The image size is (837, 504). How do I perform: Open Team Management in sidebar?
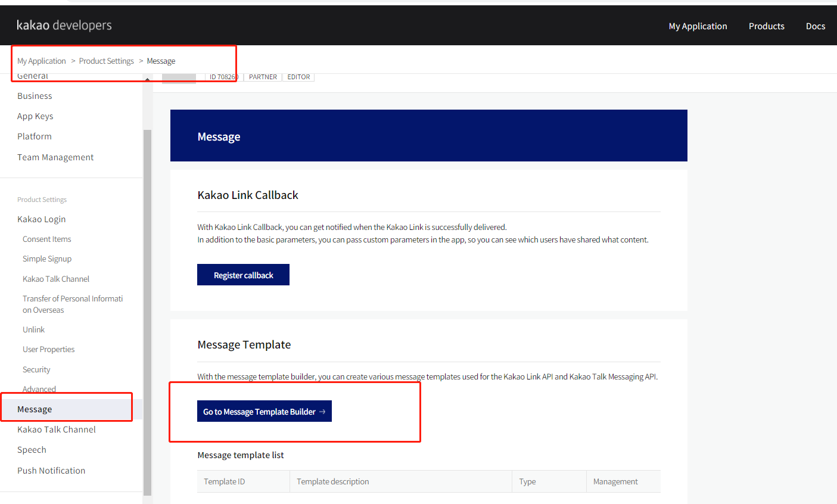(x=55, y=157)
